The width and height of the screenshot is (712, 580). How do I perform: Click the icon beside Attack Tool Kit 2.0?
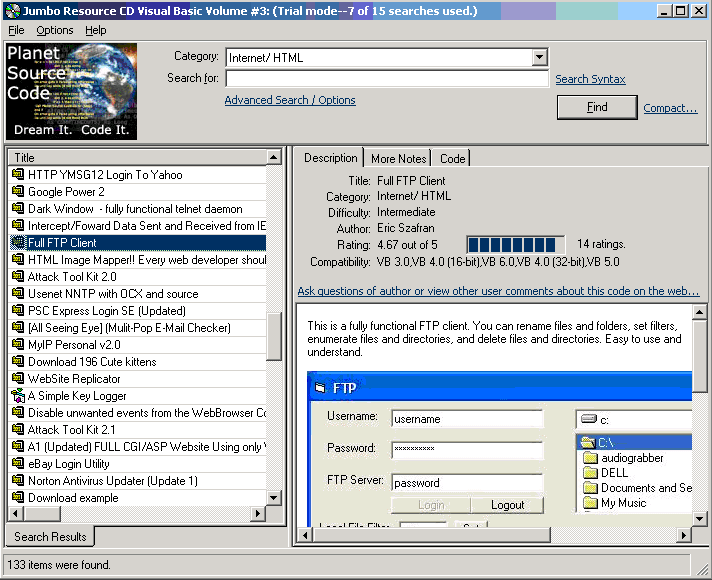coord(18,276)
